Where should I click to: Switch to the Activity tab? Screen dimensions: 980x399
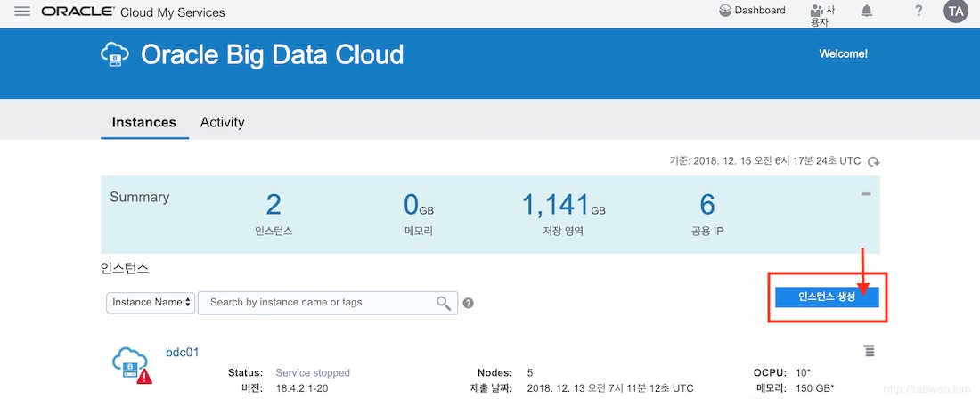pyautogui.click(x=222, y=122)
